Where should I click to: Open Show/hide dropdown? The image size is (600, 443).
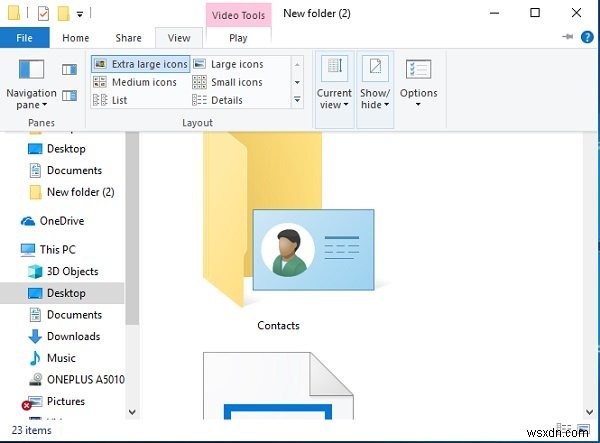pyautogui.click(x=375, y=89)
